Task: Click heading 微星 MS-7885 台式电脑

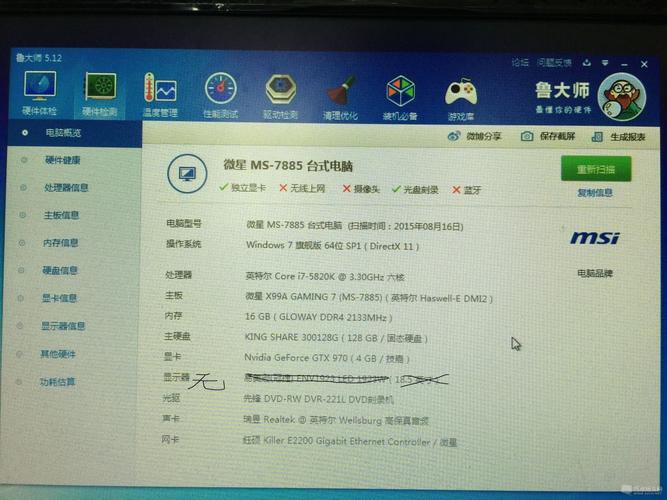Action: 288,165
